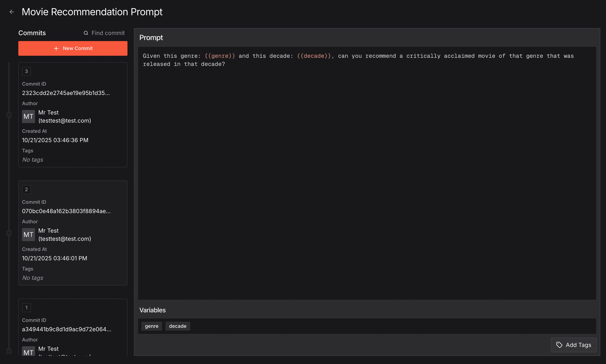
Task: Click the Find commit search icon
Action: click(x=86, y=33)
